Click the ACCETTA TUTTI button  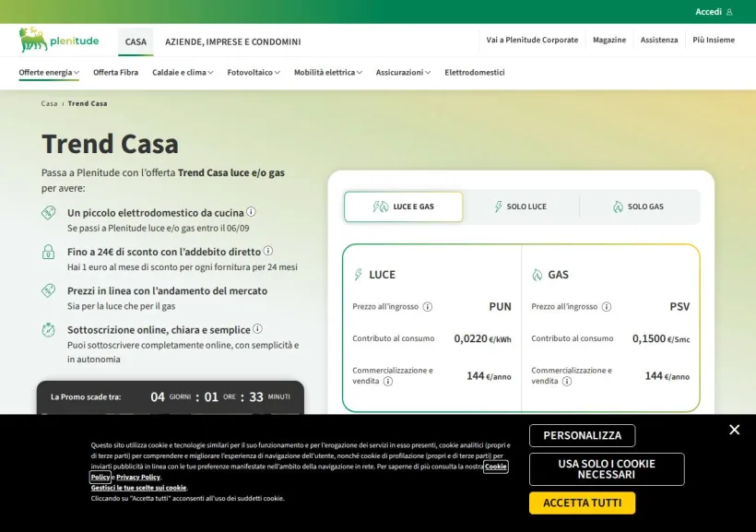[x=582, y=503]
